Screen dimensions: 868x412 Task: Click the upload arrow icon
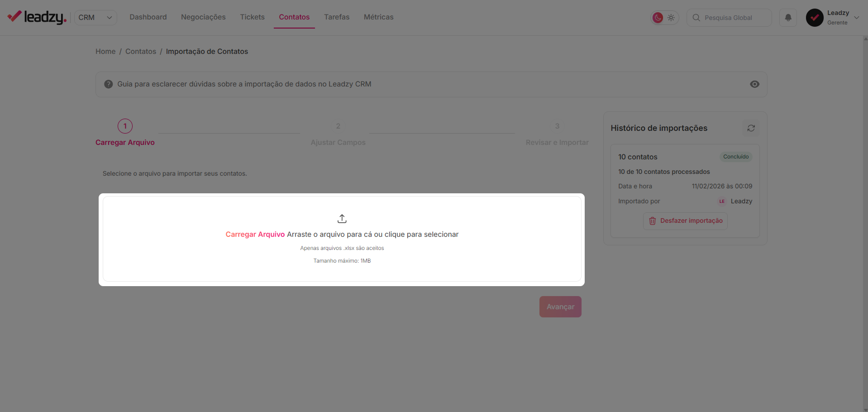click(x=342, y=219)
